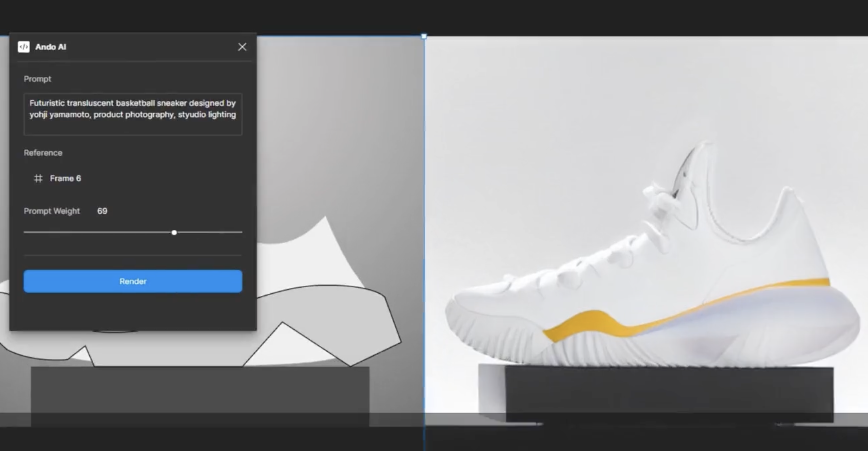Click the frame hash icon beside Frame 6
Viewport: 868px width, 451px height.
coord(38,178)
